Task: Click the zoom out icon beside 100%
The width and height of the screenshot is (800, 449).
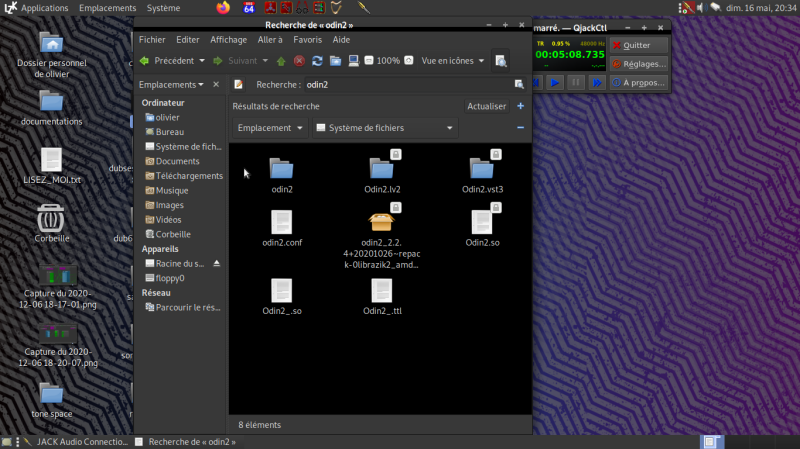Action: (x=369, y=61)
